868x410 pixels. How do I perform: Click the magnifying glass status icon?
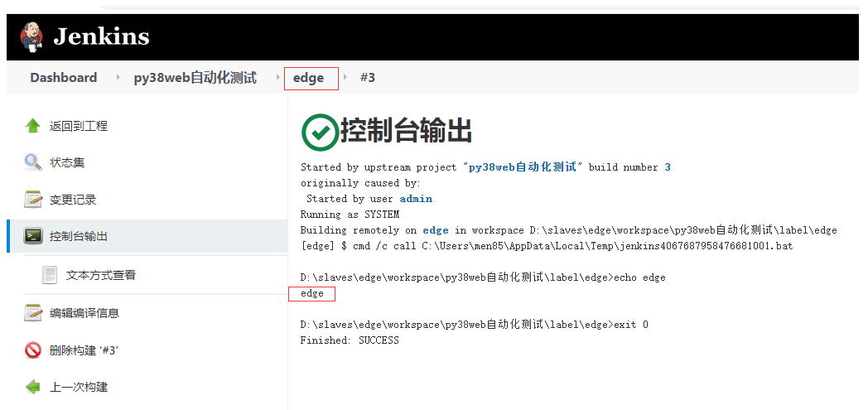pos(33,162)
